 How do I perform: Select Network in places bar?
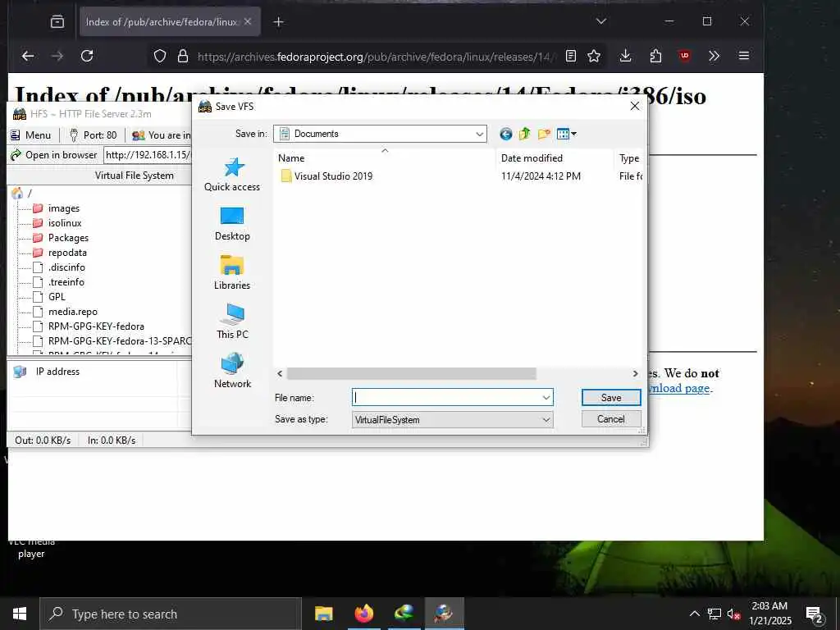pos(232,371)
